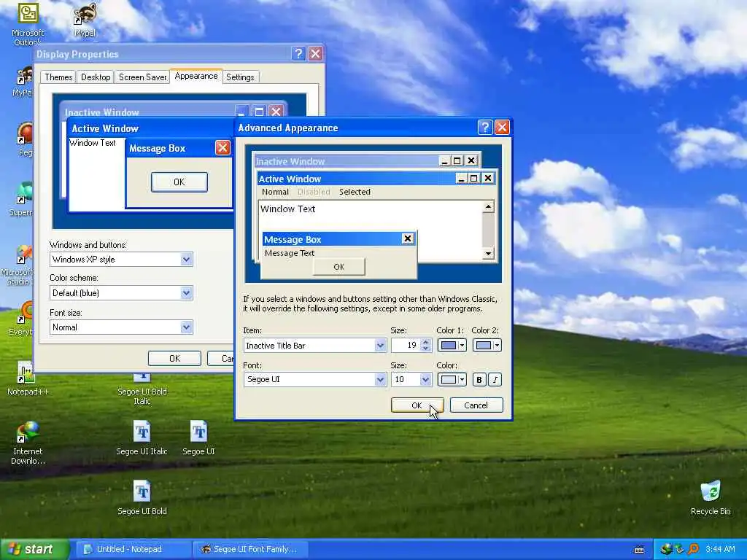Viewport: 747px width, 560px height.
Task: Click the item Size field showing 19
Action: point(406,345)
